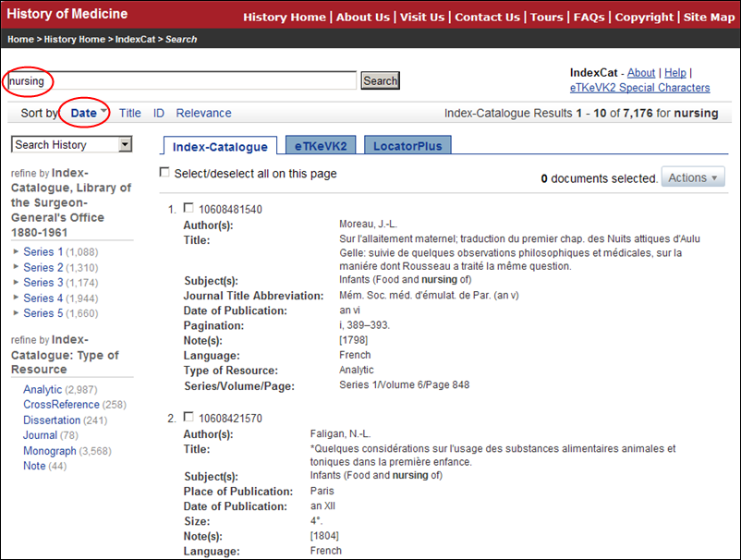Filter by Note resource type
This screenshot has height=560, width=741.
pyautogui.click(x=34, y=466)
